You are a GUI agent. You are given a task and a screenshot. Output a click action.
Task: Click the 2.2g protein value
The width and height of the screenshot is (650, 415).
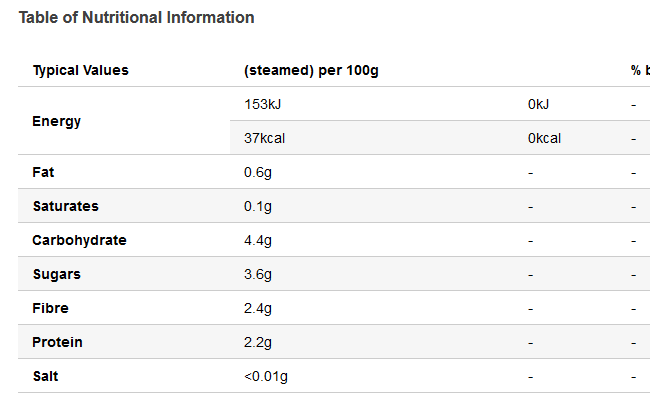[x=258, y=342]
